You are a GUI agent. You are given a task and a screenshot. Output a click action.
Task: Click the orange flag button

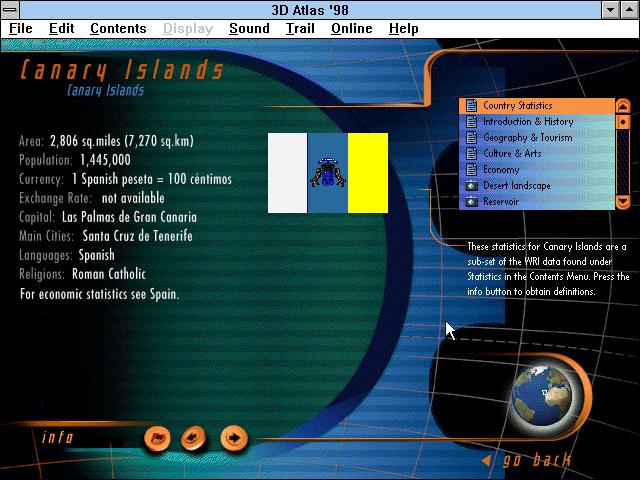pyautogui.click(x=157, y=438)
